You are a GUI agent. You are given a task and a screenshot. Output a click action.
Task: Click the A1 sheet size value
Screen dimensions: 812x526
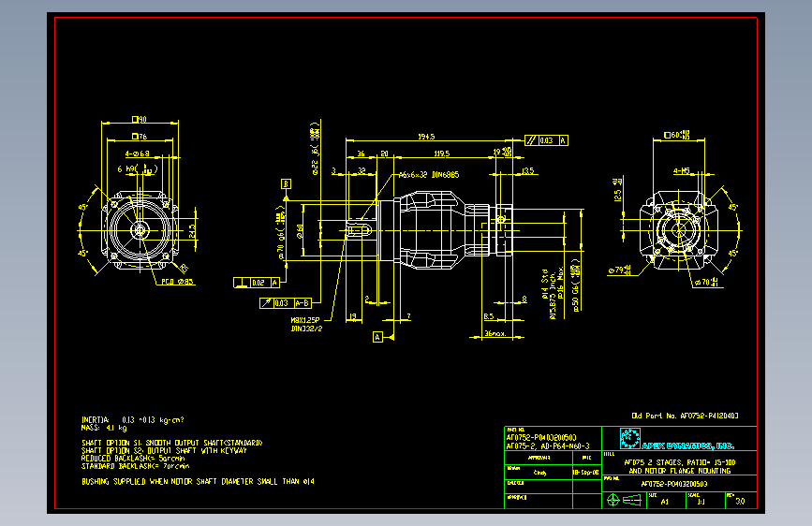click(x=665, y=502)
